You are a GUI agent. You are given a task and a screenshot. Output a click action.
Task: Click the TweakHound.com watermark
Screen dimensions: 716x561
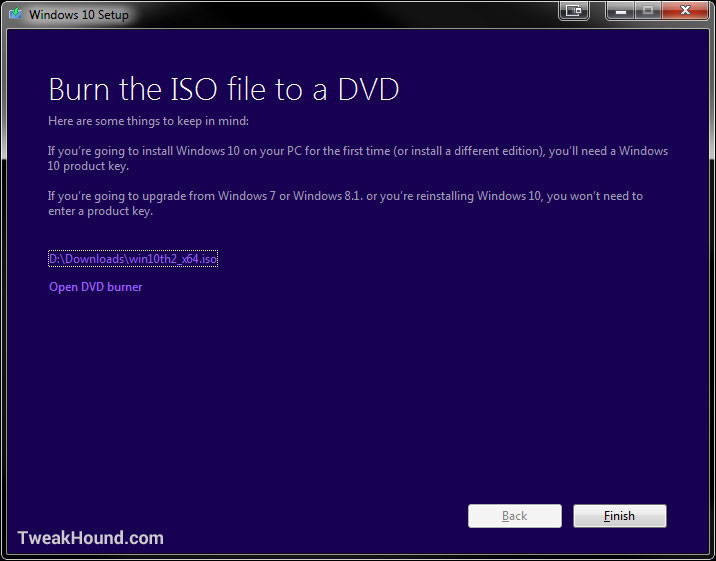(x=90, y=538)
